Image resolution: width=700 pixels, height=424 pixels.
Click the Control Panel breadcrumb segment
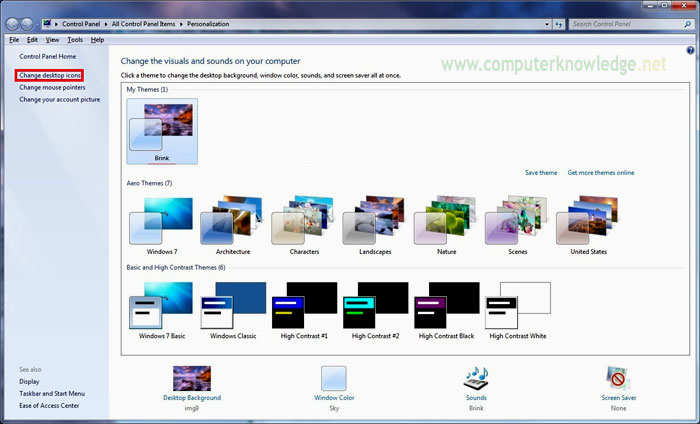81,24
